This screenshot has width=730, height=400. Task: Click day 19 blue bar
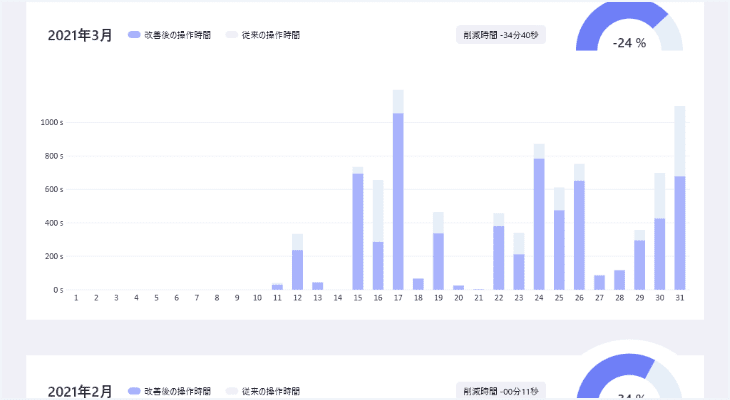(439, 261)
